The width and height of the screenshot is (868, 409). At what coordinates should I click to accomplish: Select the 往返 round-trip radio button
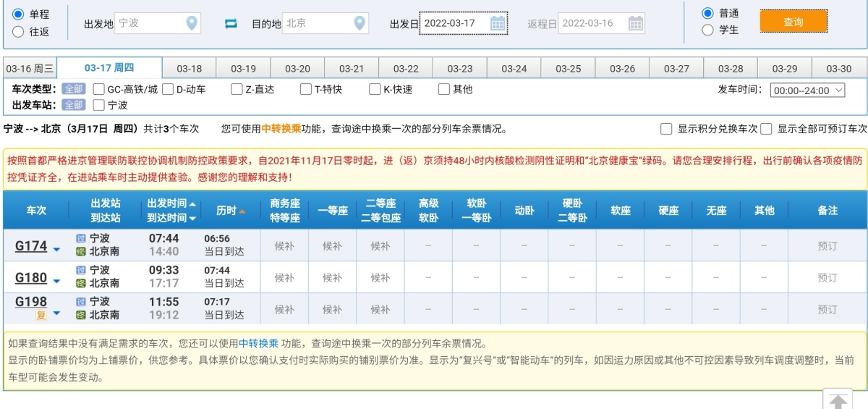(x=18, y=31)
